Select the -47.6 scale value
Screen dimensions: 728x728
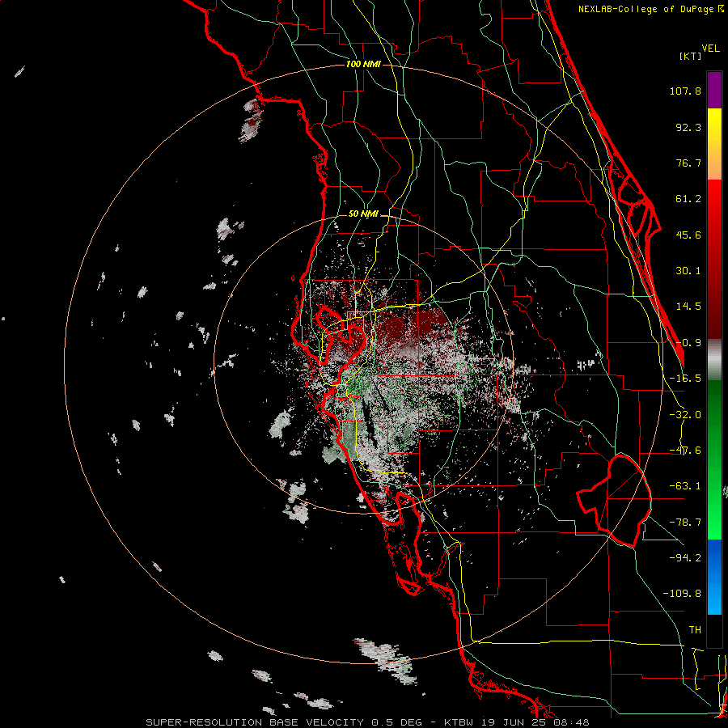tap(685, 451)
